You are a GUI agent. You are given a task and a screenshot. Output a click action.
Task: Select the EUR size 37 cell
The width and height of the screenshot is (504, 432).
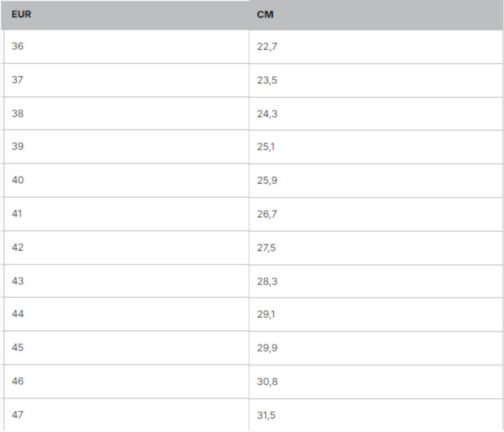pos(18,80)
